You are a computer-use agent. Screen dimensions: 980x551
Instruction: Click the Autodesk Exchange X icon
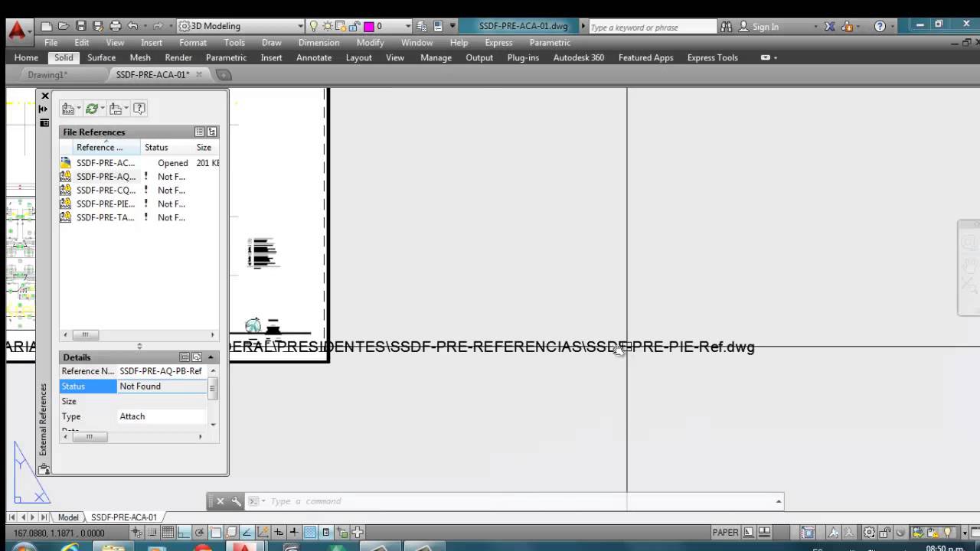(x=830, y=26)
